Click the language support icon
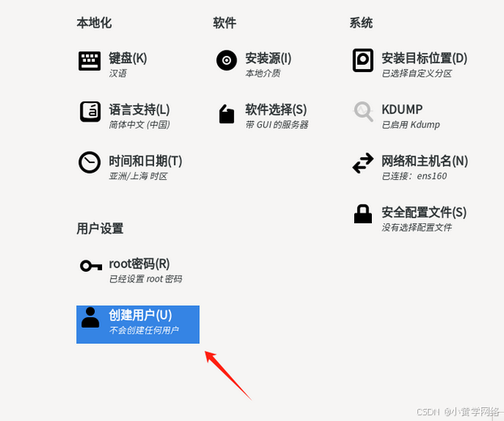 [90, 112]
